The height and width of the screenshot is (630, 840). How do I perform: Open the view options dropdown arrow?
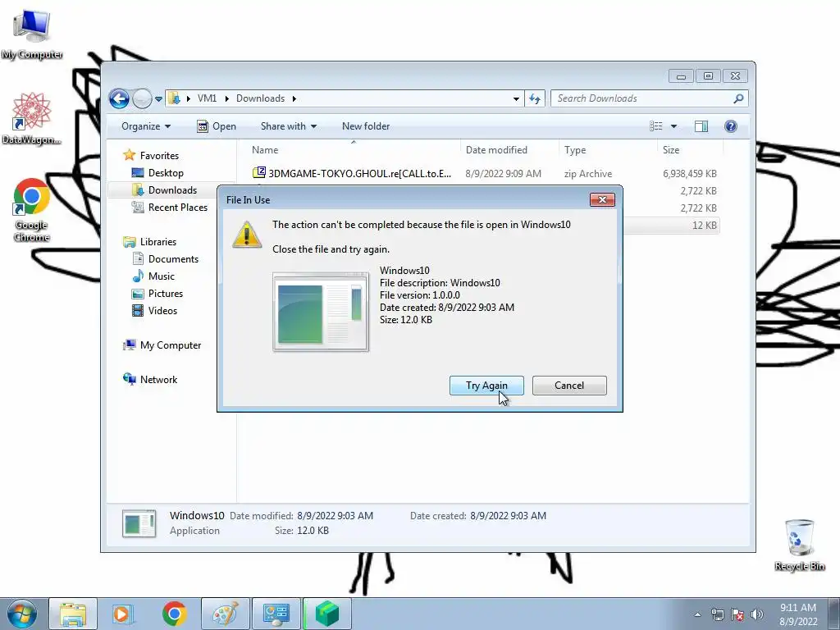pos(674,126)
